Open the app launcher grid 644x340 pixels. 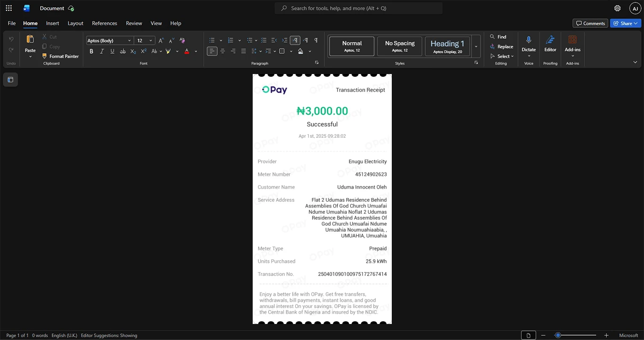point(8,8)
